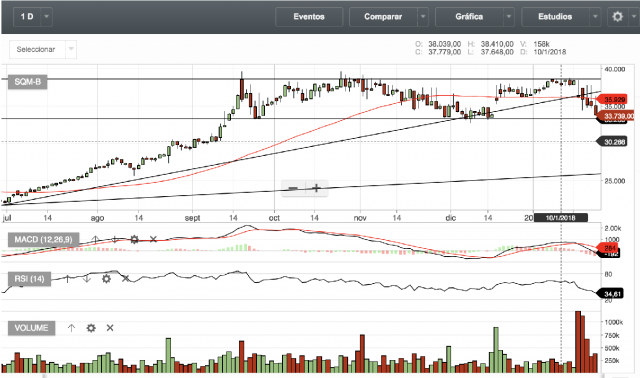Open the Seleccionar dropdown
This screenshot has width=640, height=378.
pyautogui.click(x=43, y=49)
